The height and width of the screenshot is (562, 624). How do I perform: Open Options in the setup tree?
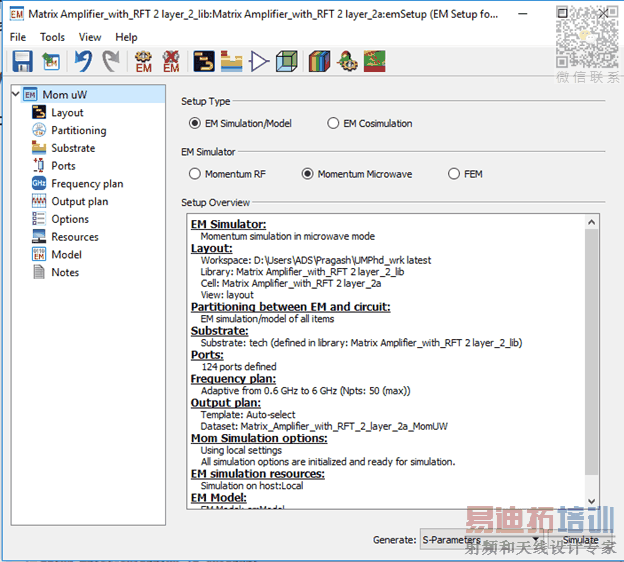click(70, 219)
